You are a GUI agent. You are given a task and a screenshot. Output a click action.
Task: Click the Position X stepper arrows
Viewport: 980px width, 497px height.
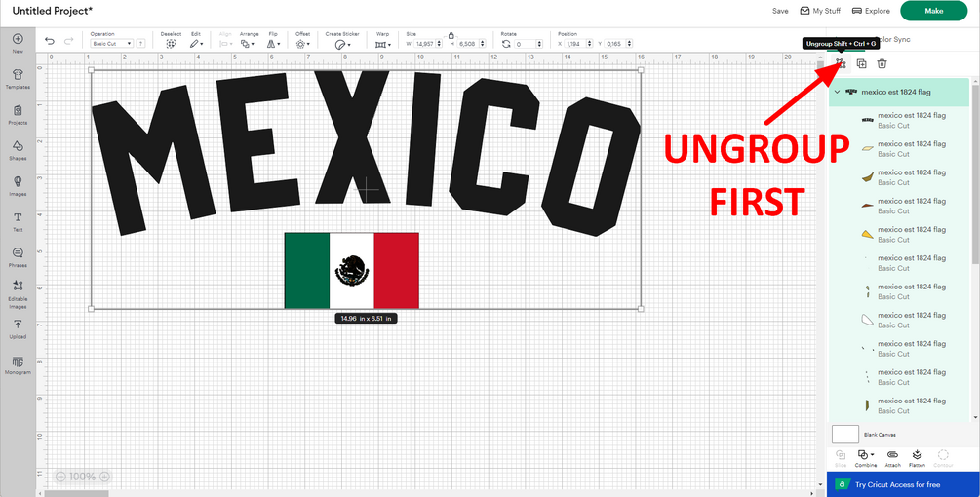click(x=589, y=44)
